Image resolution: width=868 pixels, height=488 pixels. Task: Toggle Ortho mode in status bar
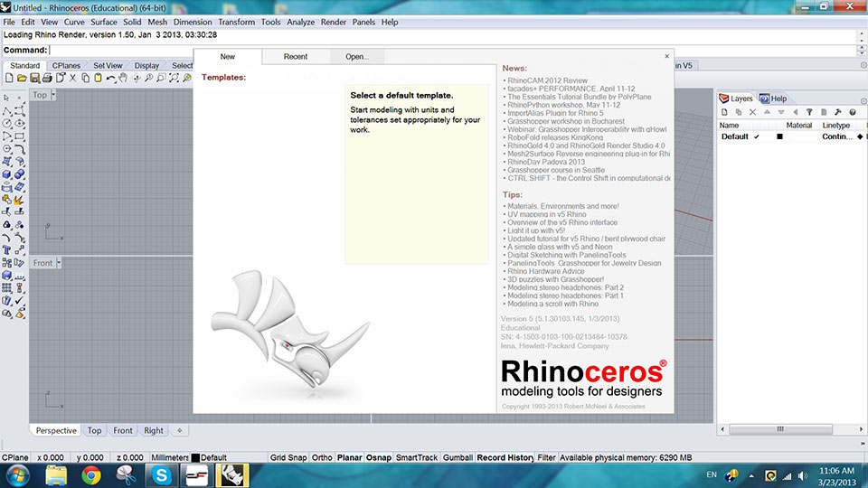pyautogui.click(x=322, y=458)
